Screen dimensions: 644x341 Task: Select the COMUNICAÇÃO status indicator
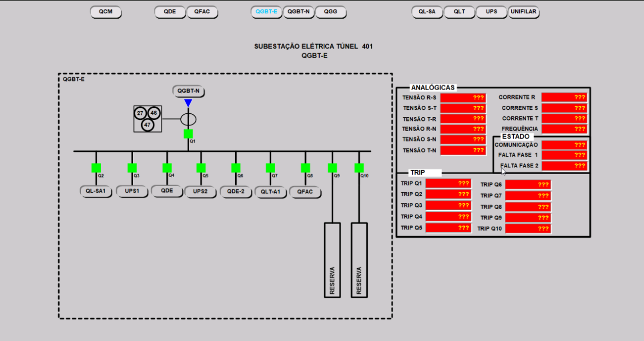pyautogui.click(x=564, y=145)
